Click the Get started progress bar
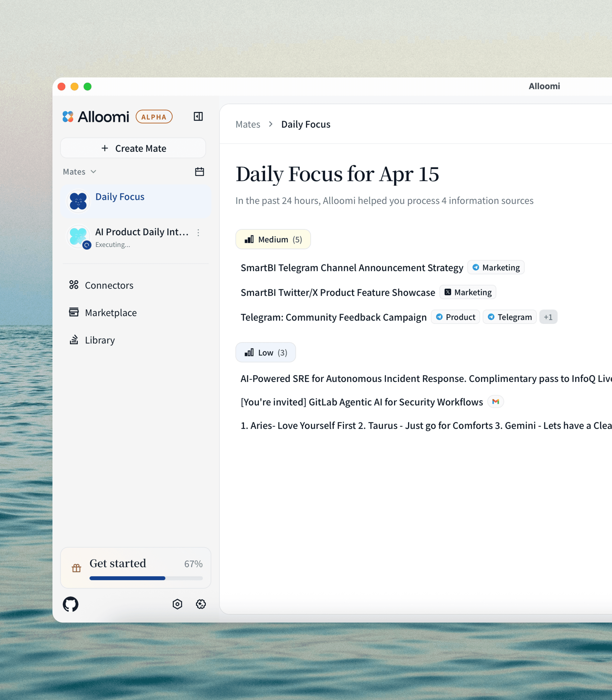The image size is (612, 700). pyautogui.click(x=146, y=578)
